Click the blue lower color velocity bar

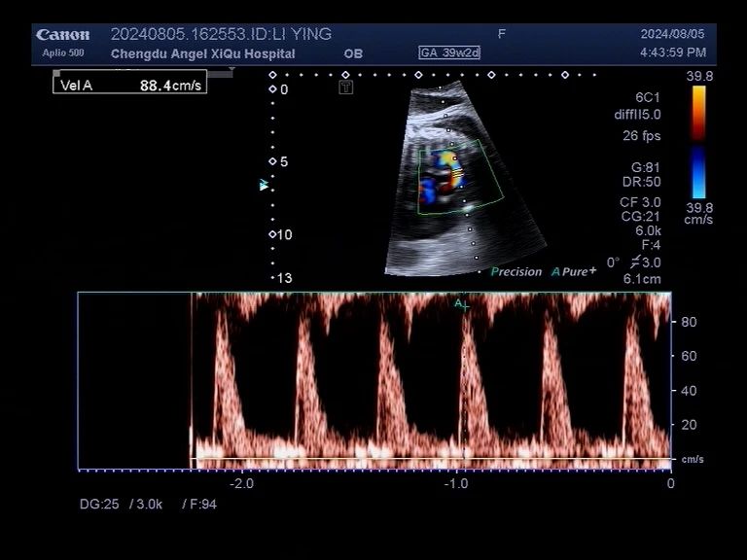point(698,173)
